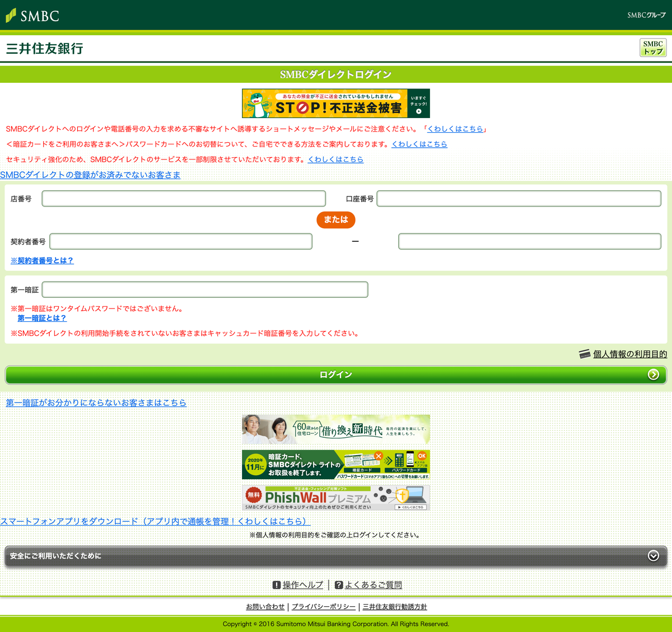Open くわしくはこちら link about password card switch
The image size is (672, 632).
pos(419,144)
